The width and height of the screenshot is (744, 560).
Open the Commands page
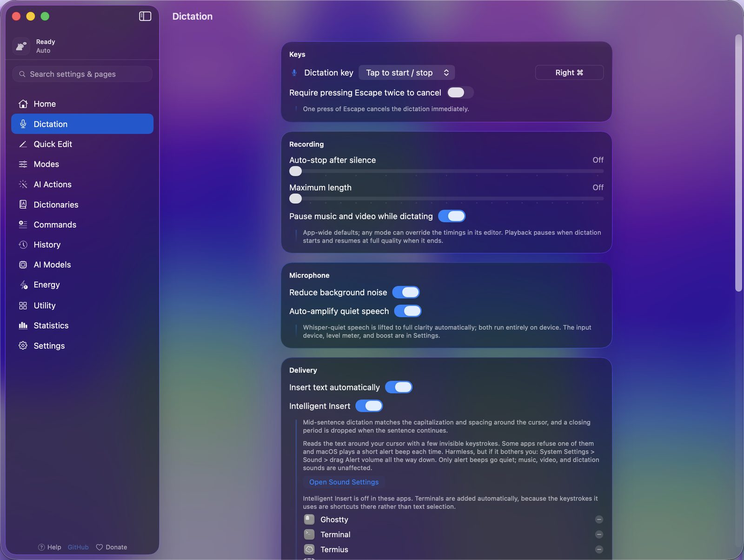tap(82, 224)
